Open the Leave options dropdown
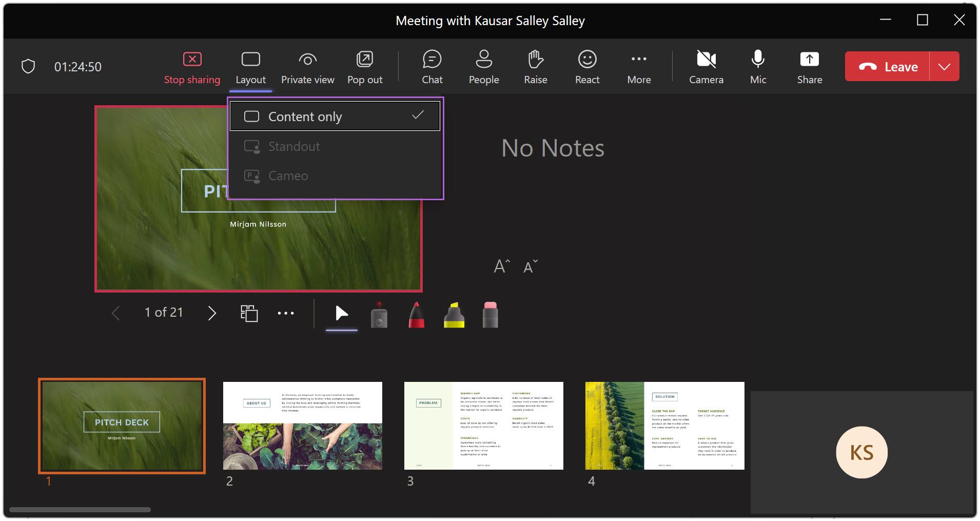 tap(946, 66)
